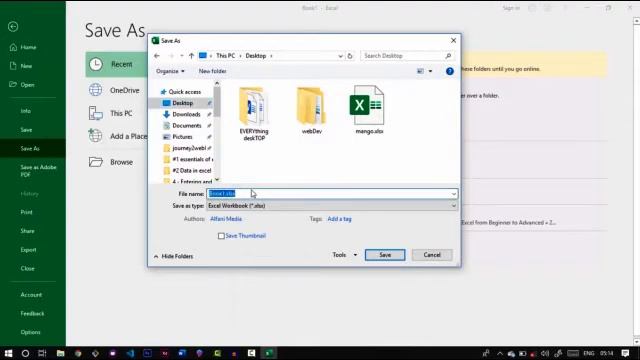The height and width of the screenshot is (360, 640).
Task: Select the OneDrive globe location
Action: (96, 90)
